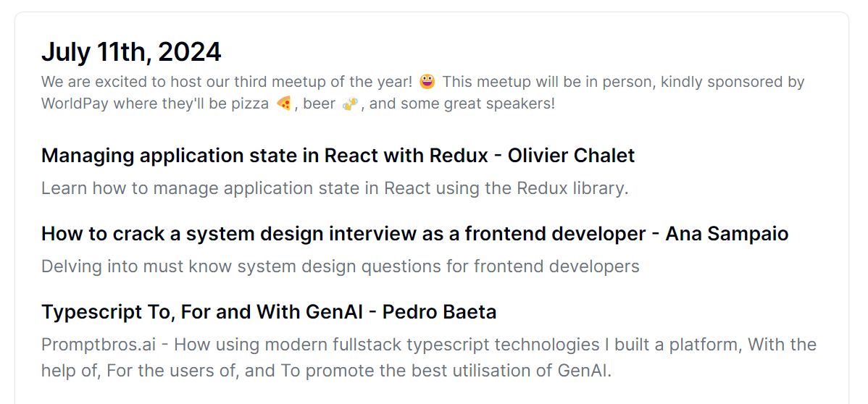
Task: Click the frontend system design questions description
Action: point(341,266)
